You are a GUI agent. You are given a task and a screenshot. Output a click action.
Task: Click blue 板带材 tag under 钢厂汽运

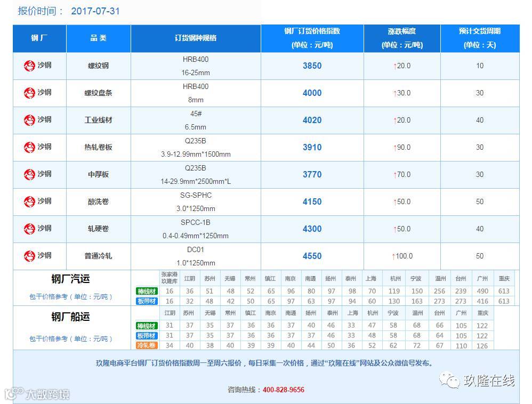147,301
